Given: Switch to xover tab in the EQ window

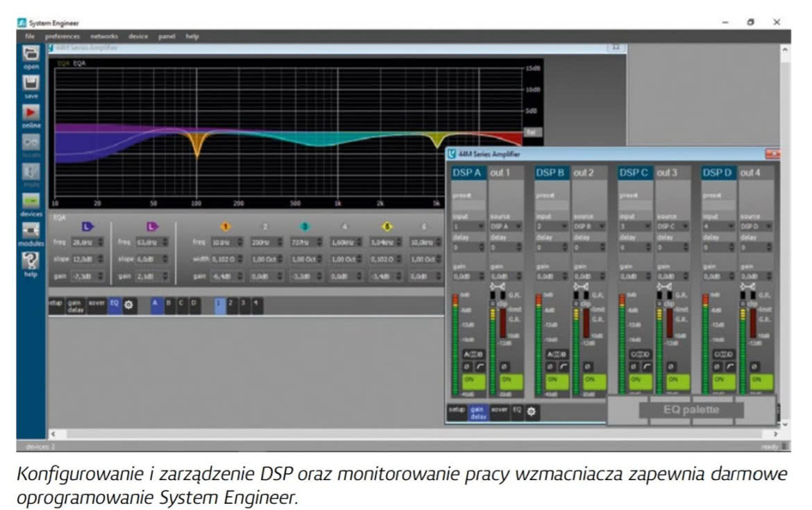Looking at the screenshot, I should pos(97,305).
